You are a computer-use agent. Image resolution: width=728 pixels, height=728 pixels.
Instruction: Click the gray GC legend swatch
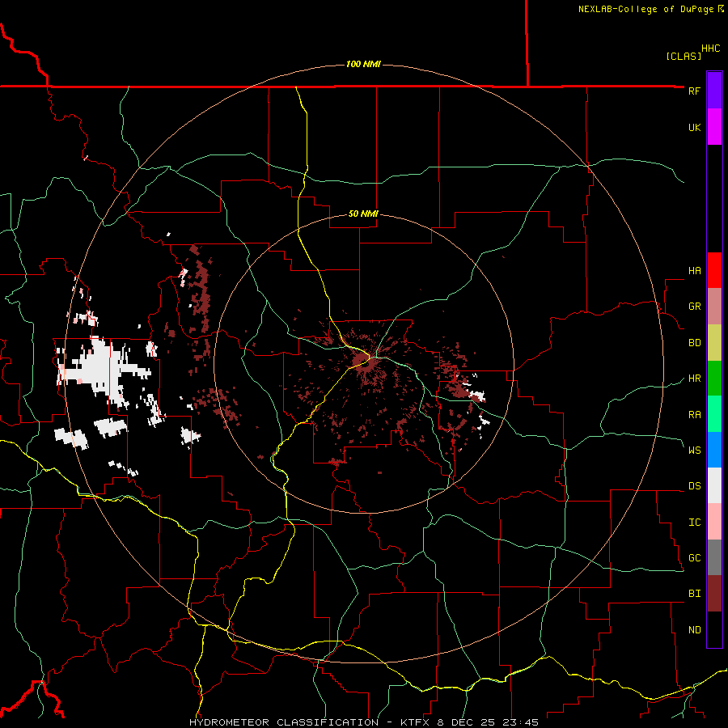(x=714, y=557)
